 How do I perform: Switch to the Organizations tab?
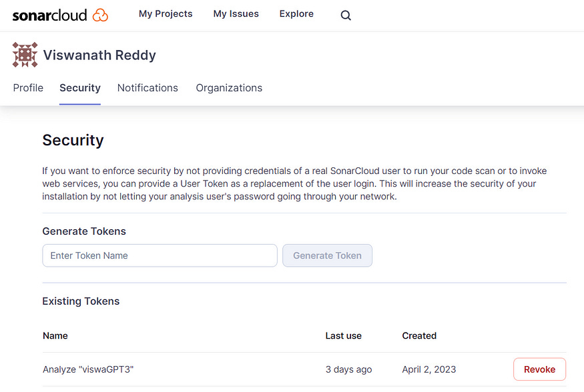(x=229, y=88)
